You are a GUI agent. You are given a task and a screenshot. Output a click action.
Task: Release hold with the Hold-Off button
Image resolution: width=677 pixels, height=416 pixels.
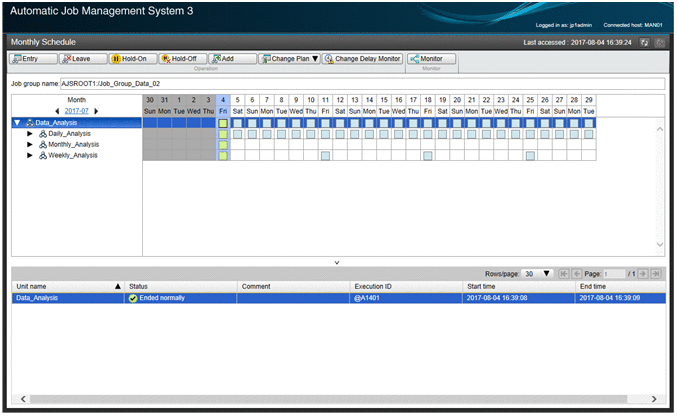pyautogui.click(x=180, y=59)
